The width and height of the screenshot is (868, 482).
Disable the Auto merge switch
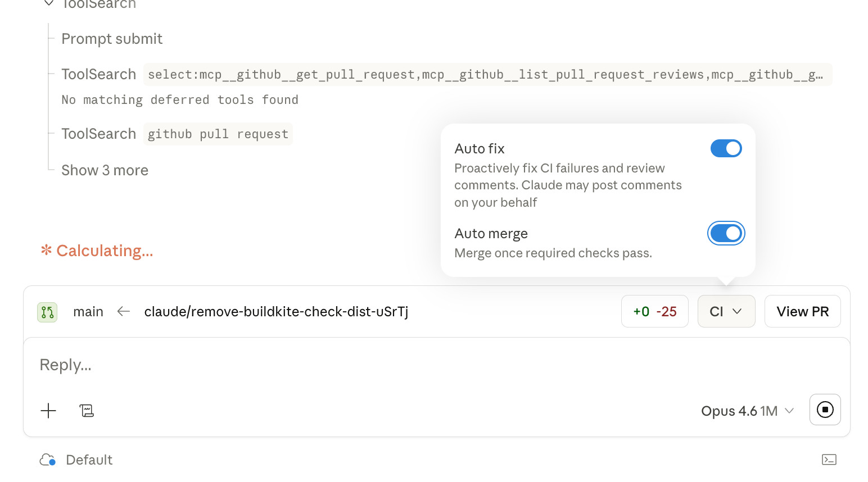coord(726,233)
